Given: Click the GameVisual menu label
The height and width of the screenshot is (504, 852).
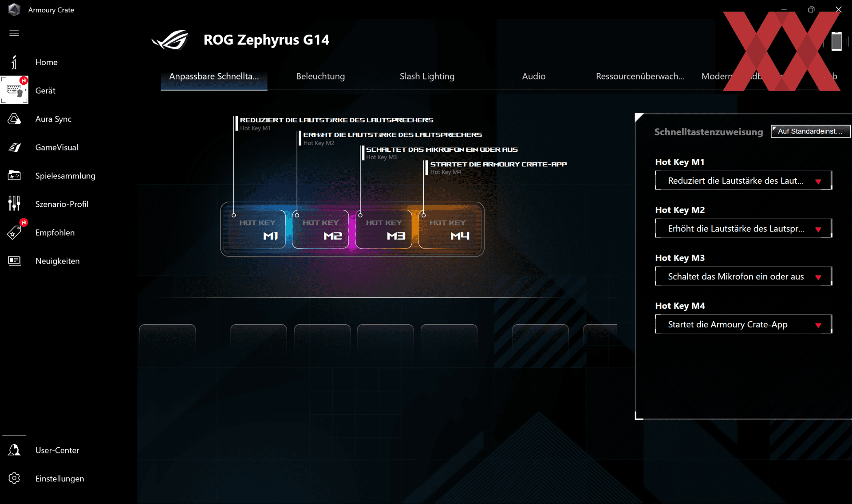Looking at the screenshot, I should [x=57, y=147].
